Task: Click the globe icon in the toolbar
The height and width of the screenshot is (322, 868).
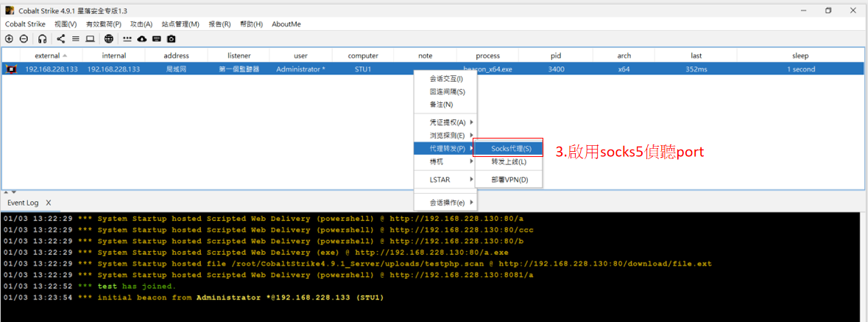Action: coord(109,39)
